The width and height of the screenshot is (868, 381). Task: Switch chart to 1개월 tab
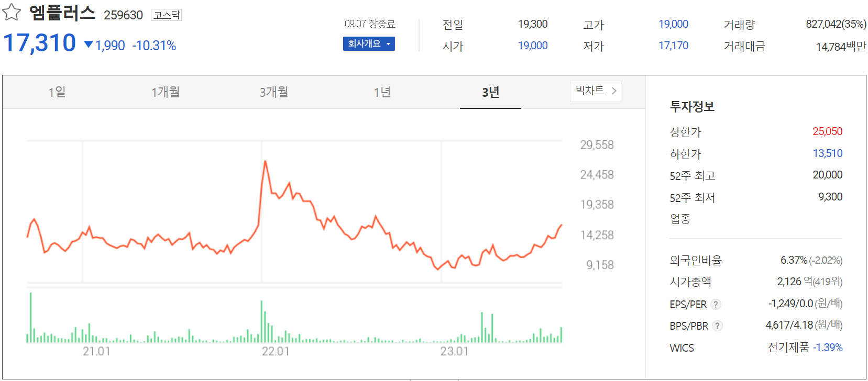tap(166, 92)
